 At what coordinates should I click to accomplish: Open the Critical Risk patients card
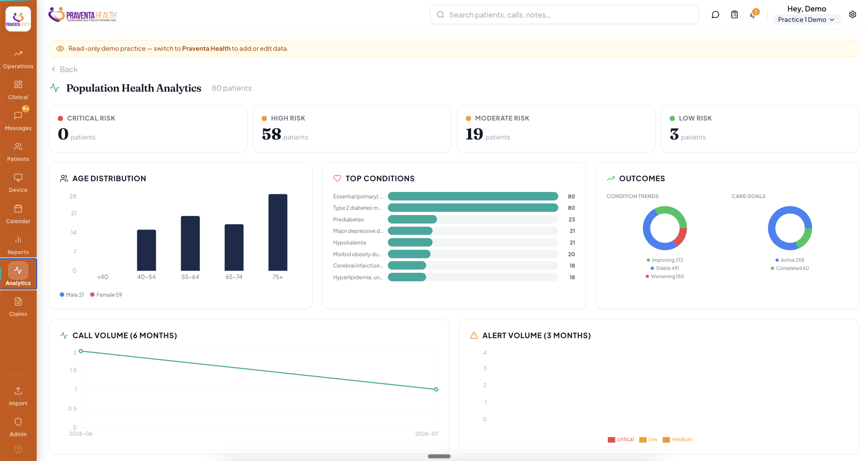click(148, 129)
